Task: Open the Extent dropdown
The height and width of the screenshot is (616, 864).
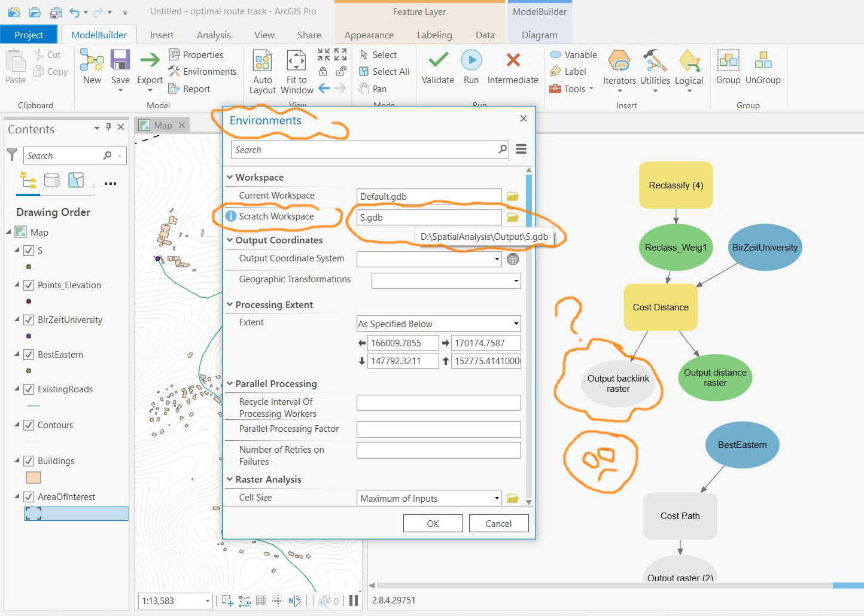Action: 516,324
